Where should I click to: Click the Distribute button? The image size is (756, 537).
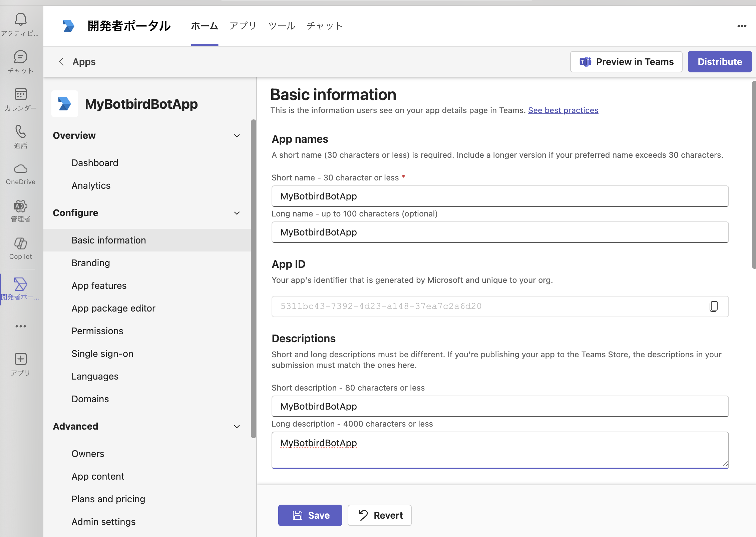pyautogui.click(x=720, y=62)
